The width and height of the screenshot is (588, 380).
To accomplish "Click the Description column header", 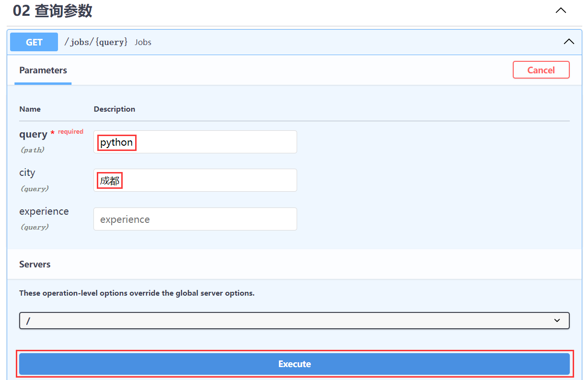I will point(114,109).
